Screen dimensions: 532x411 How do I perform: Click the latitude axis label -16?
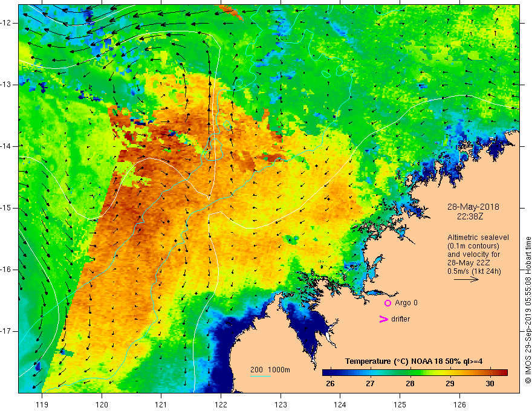(7, 270)
